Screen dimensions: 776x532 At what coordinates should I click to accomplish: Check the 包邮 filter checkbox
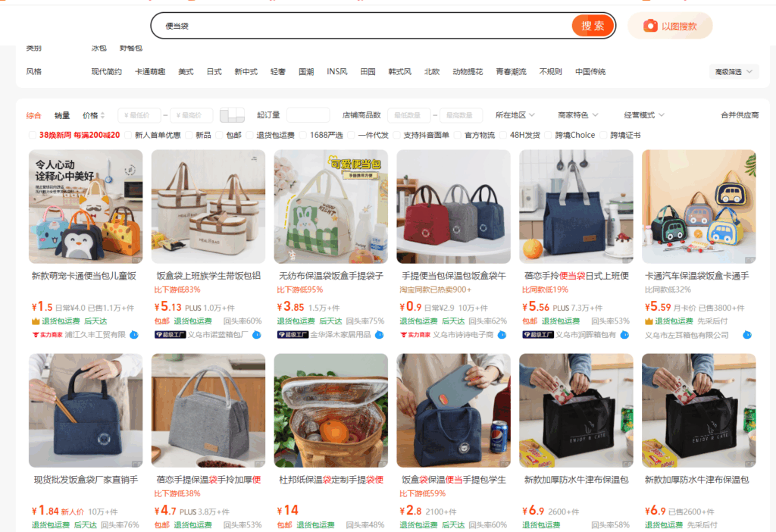(220, 135)
